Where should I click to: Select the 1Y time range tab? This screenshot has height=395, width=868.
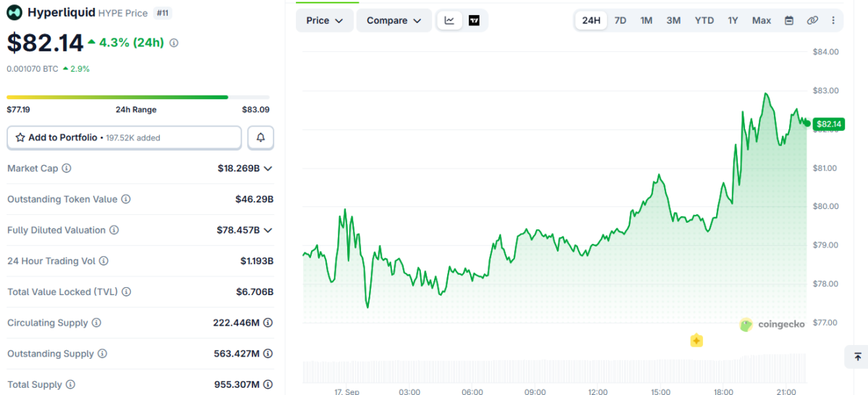click(733, 20)
